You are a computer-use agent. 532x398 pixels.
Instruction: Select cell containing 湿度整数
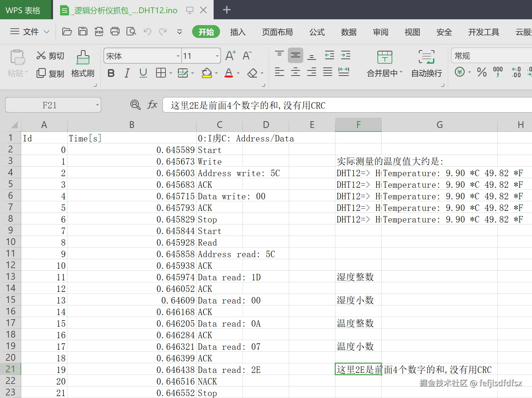(358, 277)
